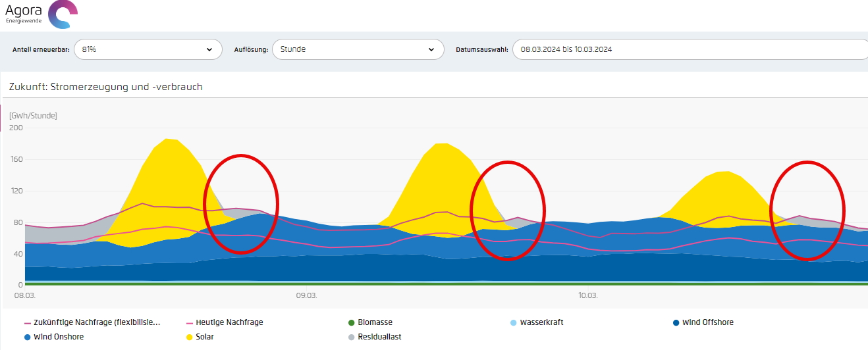
Task: Expand the Auflösung dropdown showing Stunde
Action: [x=356, y=49]
